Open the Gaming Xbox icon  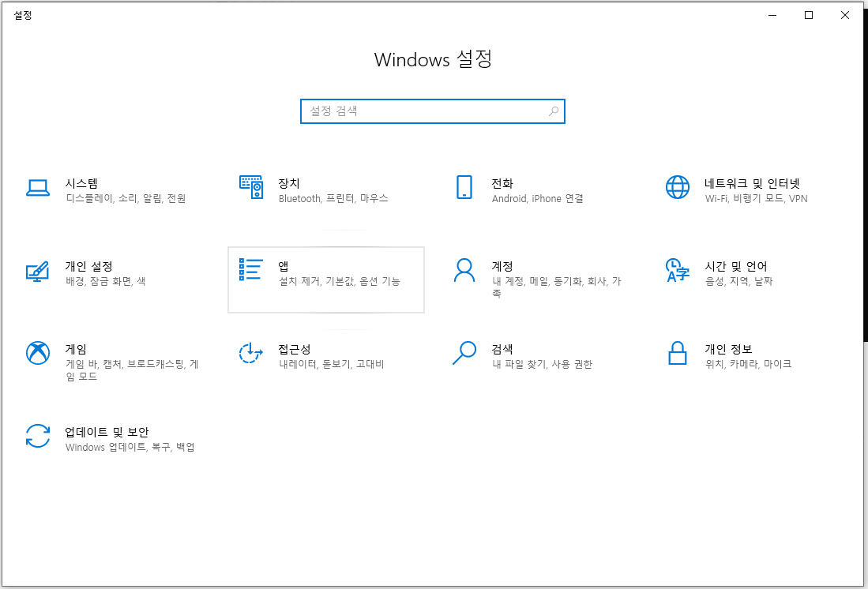click(38, 353)
